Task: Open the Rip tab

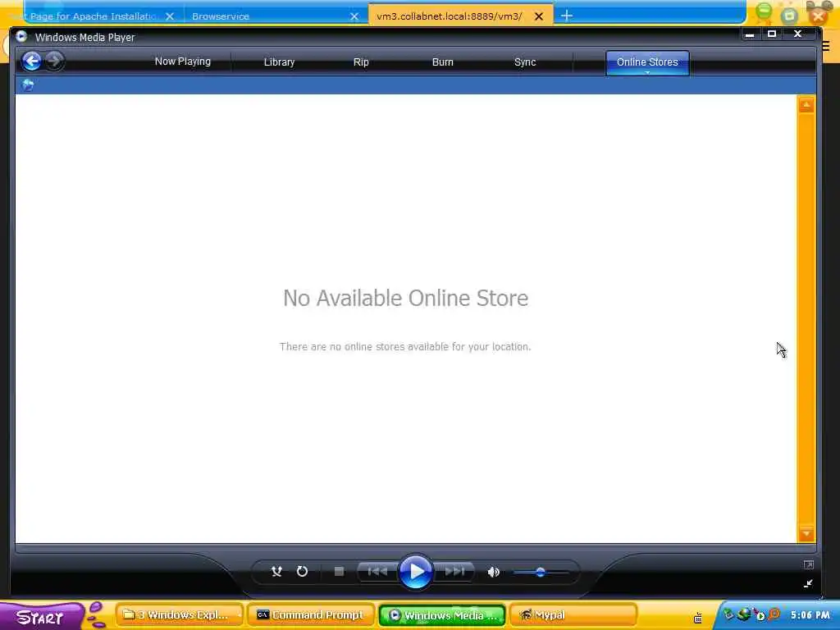Action: pos(361,62)
